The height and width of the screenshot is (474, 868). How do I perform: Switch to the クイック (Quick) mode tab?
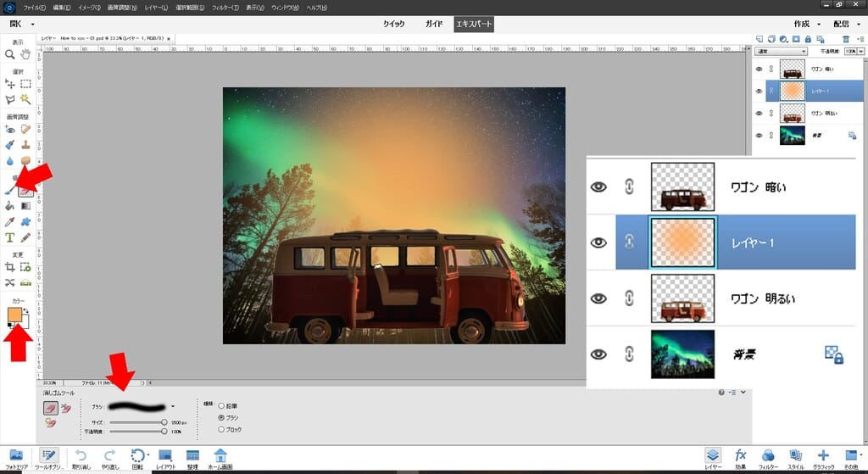[x=394, y=24]
